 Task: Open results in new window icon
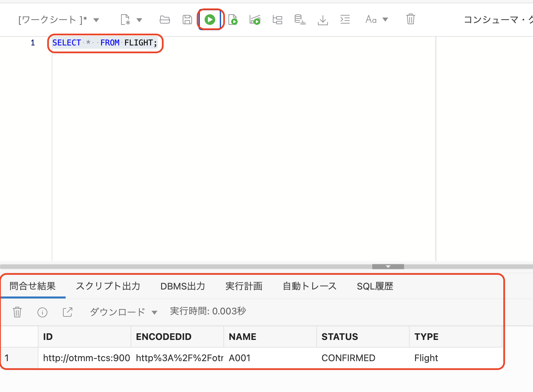coord(68,312)
